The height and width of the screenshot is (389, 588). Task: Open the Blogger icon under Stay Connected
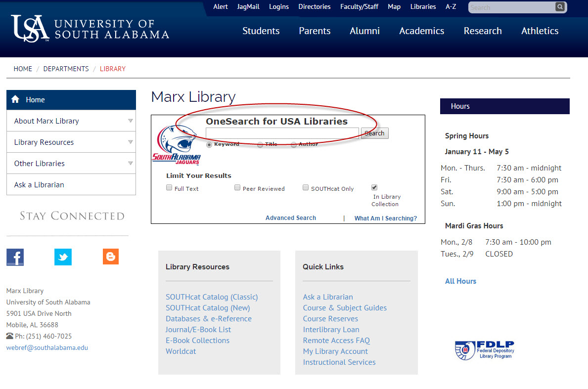111,257
